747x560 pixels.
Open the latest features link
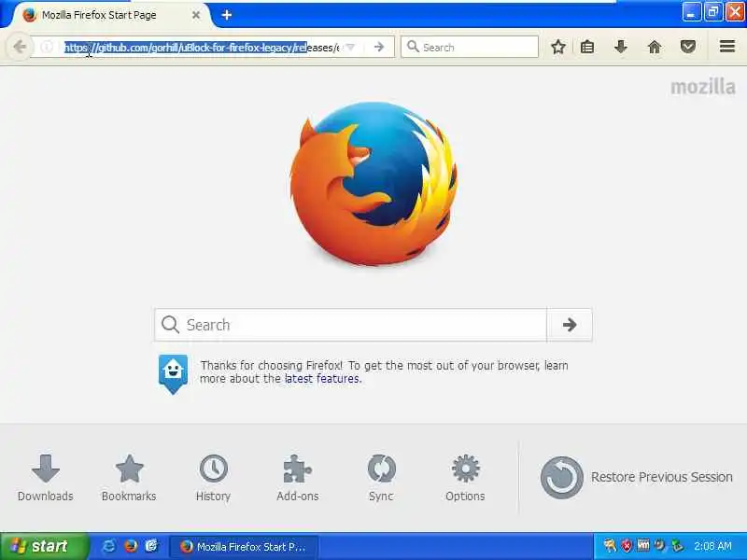tap(322, 379)
